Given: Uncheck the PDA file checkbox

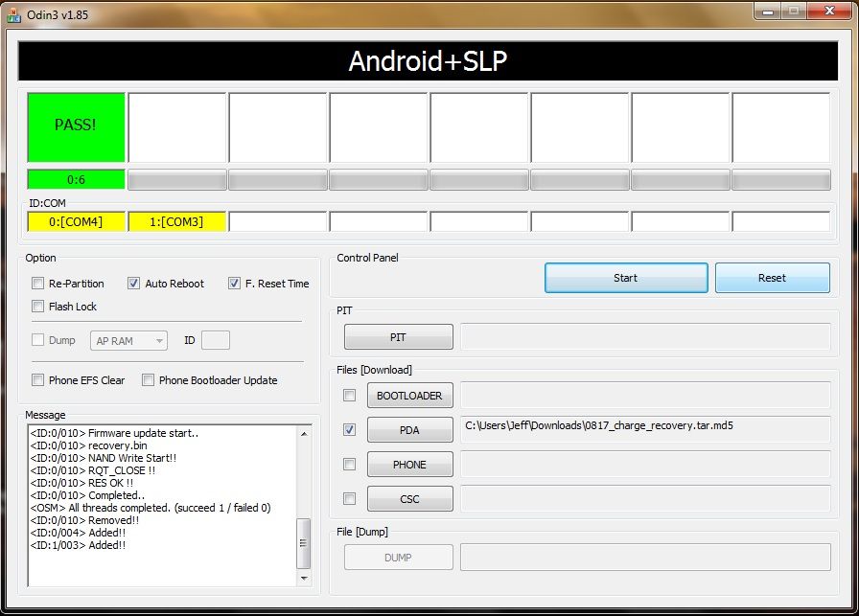Looking at the screenshot, I should tap(349, 430).
